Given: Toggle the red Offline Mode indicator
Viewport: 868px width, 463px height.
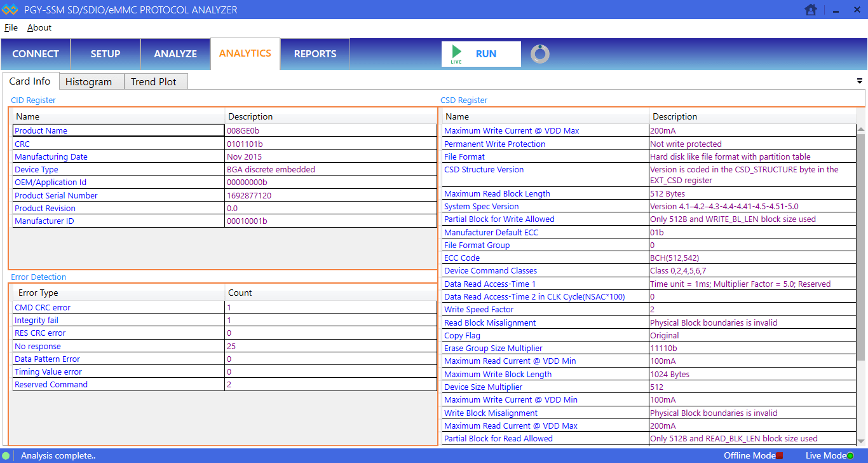Looking at the screenshot, I should point(778,455).
